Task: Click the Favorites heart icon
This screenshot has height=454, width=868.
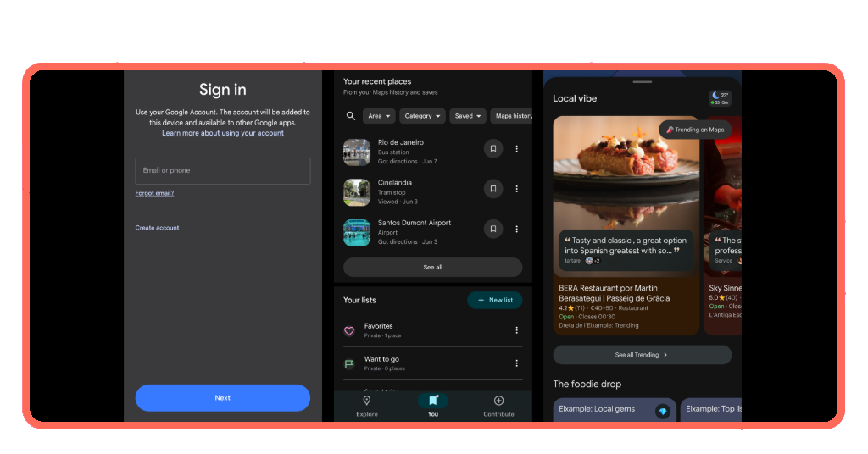Action: (x=349, y=330)
